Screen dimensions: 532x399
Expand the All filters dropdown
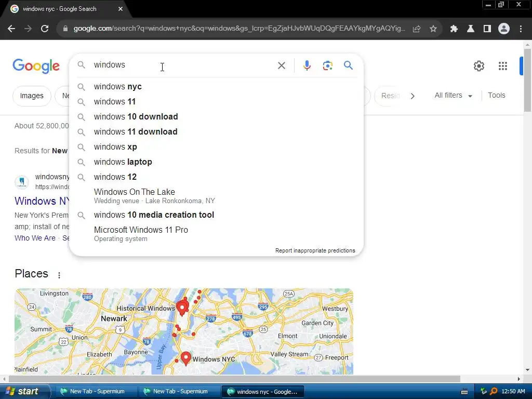pos(454,96)
